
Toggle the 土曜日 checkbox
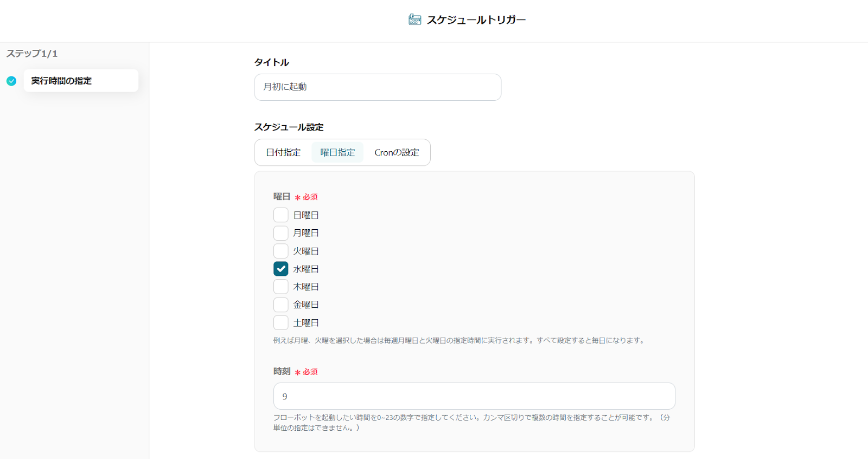click(x=280, y=322)
